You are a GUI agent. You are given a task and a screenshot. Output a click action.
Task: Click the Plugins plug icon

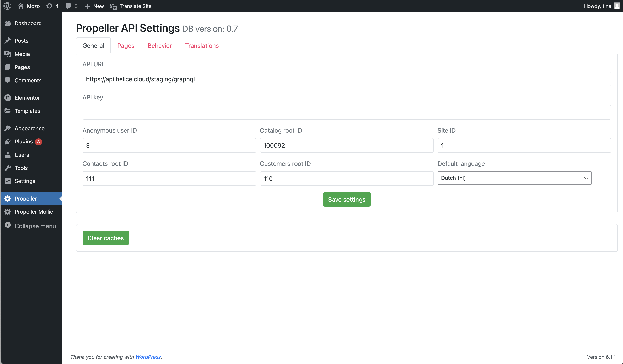click(8, 141)
